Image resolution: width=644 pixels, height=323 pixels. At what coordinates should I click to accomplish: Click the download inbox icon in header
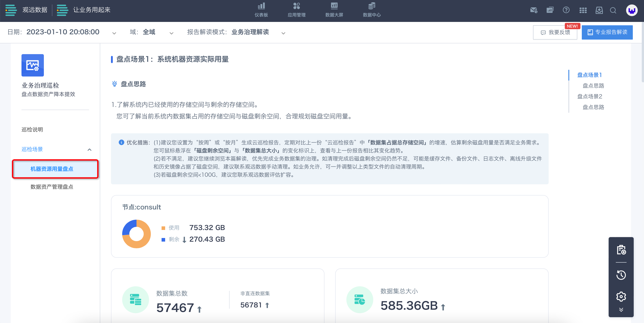[x=599, y=10]
